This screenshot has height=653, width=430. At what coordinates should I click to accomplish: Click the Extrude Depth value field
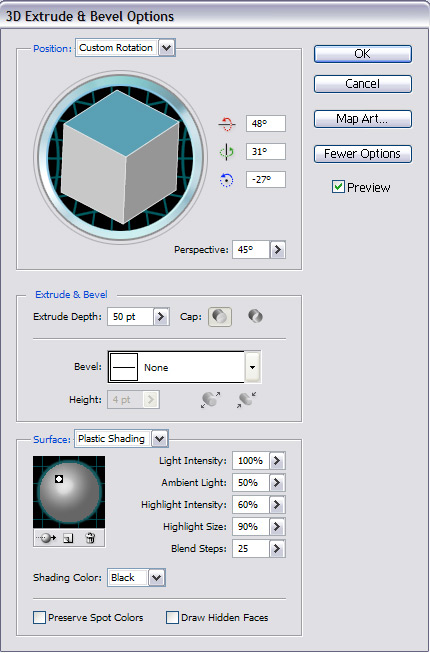click(131, 317)
